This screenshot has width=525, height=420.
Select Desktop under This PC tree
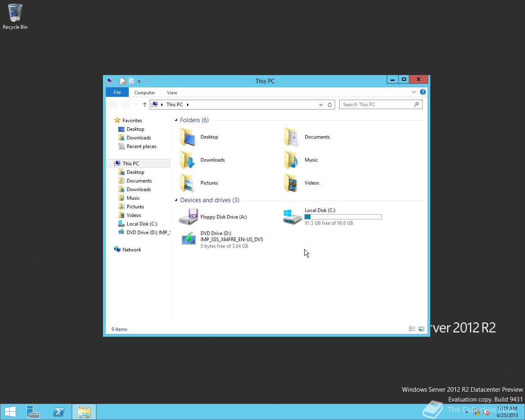131,172
